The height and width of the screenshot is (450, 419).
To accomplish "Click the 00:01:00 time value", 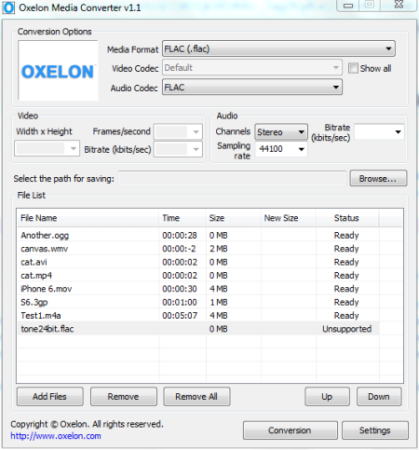I will pos(180,302).
